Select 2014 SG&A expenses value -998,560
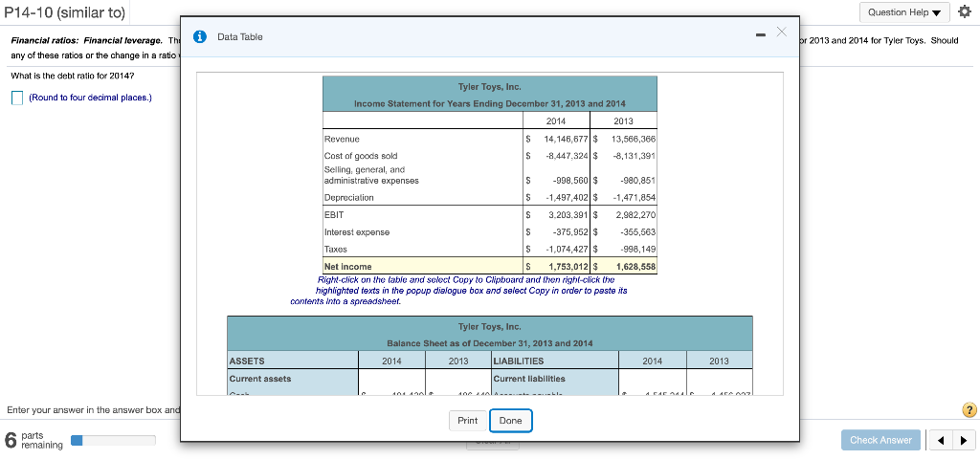The image size is (980, 460). point(570,181)
